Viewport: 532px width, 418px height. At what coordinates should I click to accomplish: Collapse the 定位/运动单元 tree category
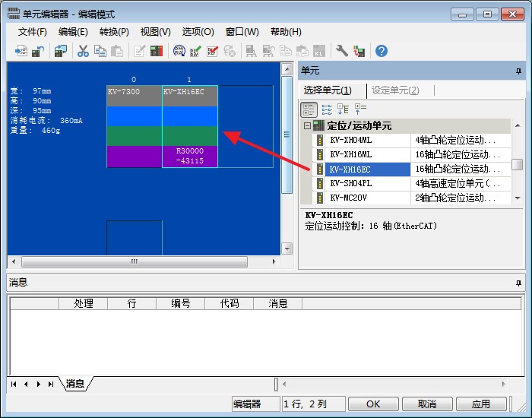pyautogui.click(x=307, y=125)
